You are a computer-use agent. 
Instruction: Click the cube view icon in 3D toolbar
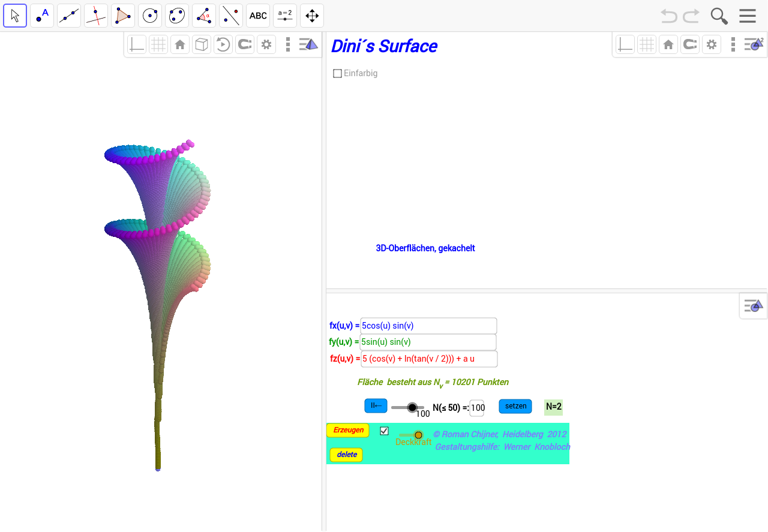pos(201,44)
